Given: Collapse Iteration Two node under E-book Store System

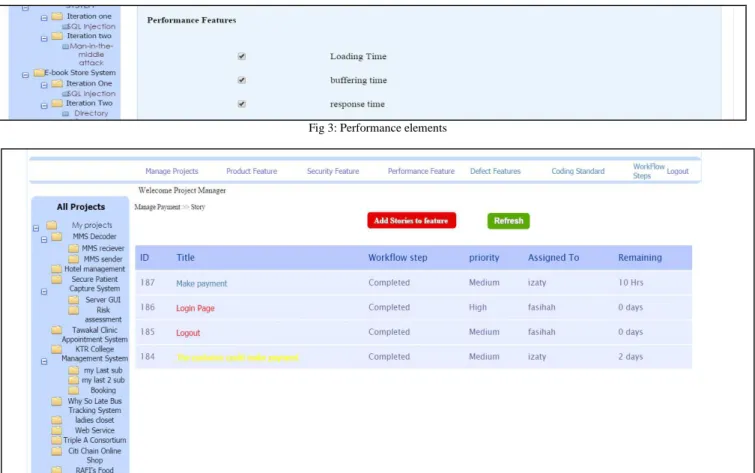Looking at the screenshot, I should 44,105.
